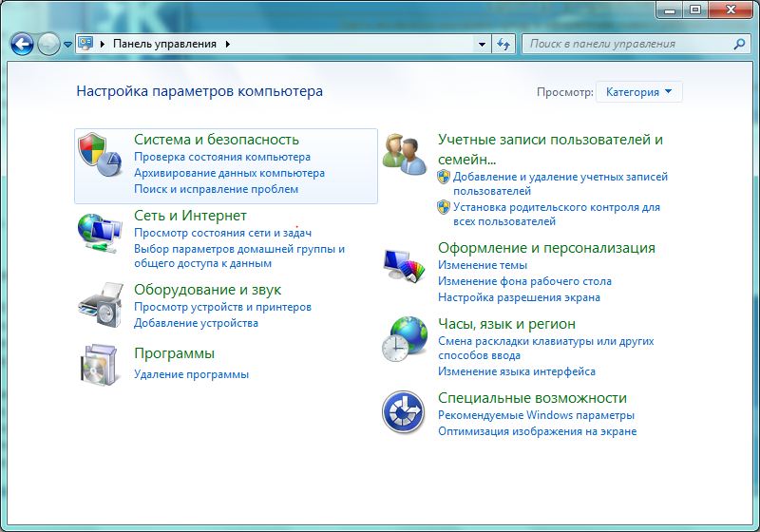760x532 pixels.
Task: Click the 'Просмотр:' label
Action: (x=564, y=92)
